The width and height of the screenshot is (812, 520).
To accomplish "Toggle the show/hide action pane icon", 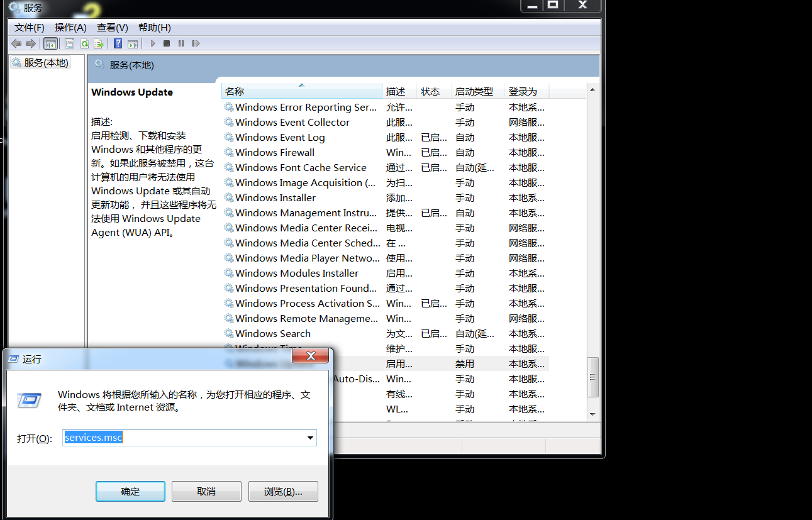I will (133, 43).
